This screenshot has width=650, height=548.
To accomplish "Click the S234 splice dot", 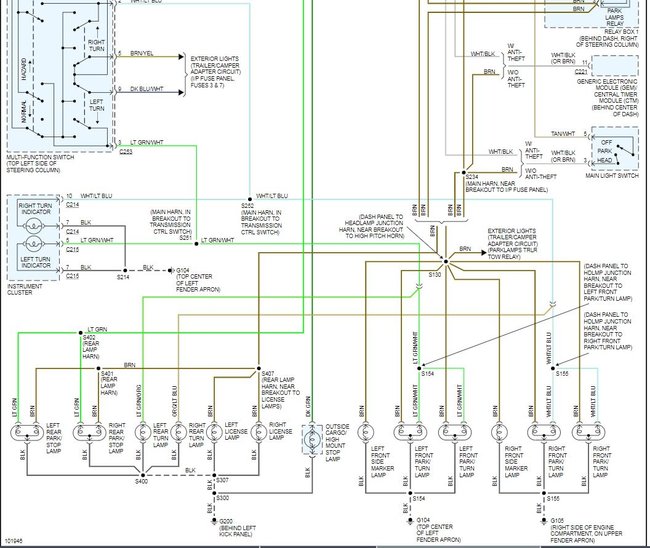I will coord(464,172).
